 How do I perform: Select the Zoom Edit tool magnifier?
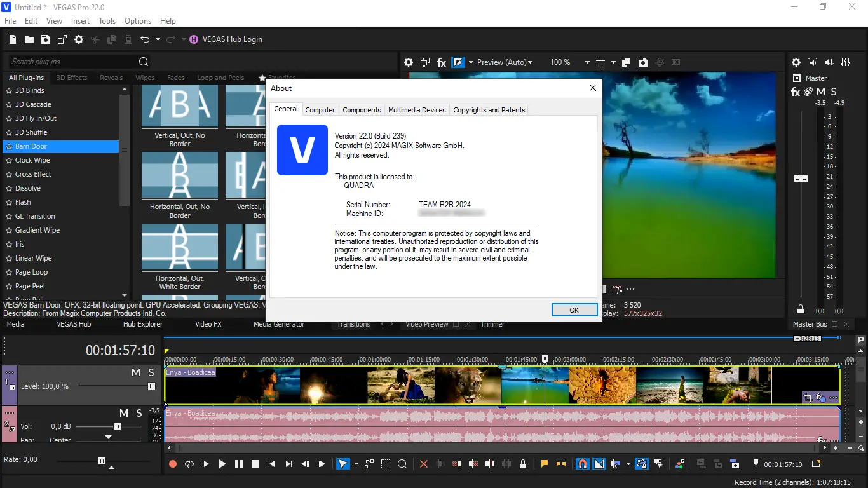pyautogui.click(x=402, y=464)
